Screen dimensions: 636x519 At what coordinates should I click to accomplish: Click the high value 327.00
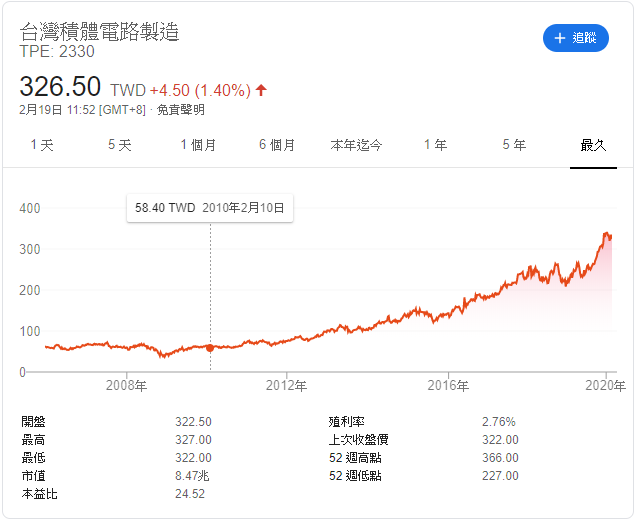(x=193, y=440)
